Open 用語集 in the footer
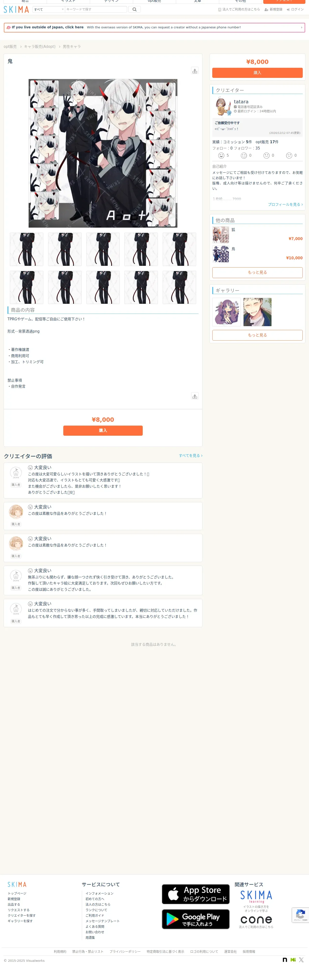The image size is (309, 980). (90, 937)
